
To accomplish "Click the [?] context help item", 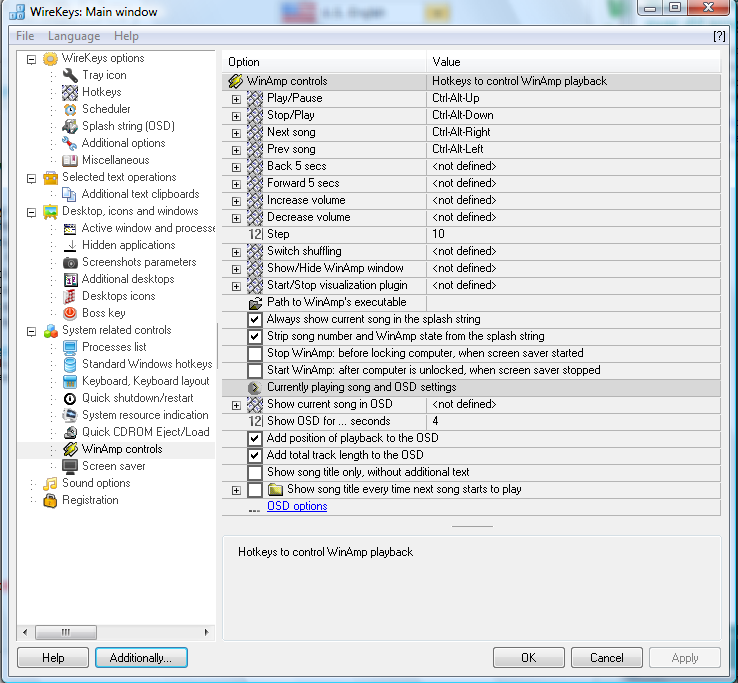I will 719,36.
